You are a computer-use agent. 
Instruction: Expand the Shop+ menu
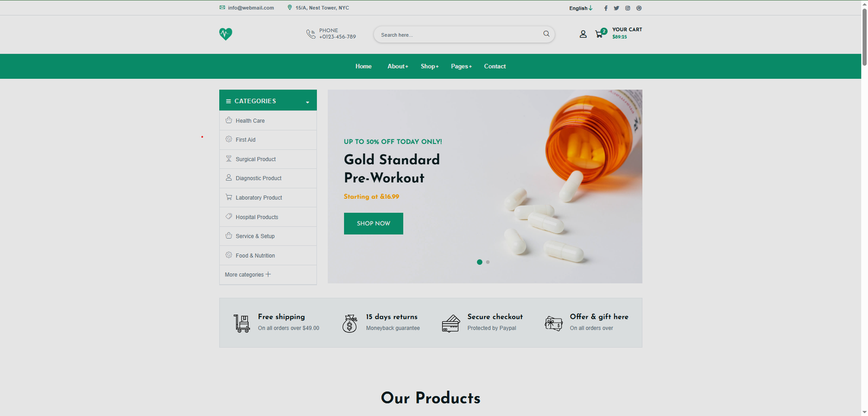[430, 66]
